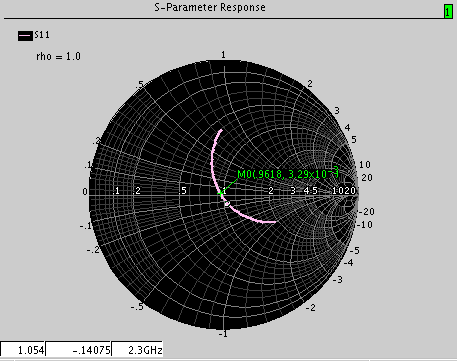Screen dimensions: 457x361
Task: Select the pink S11 legend swatch
Action: (x=25, y=35)
